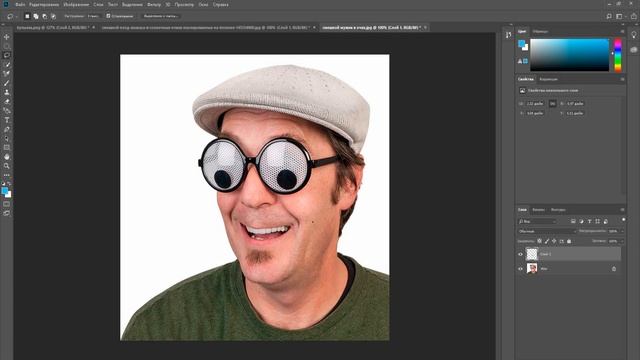640x360 pixels.
Task: Switch to the first document tab
Action: point(53,27)
